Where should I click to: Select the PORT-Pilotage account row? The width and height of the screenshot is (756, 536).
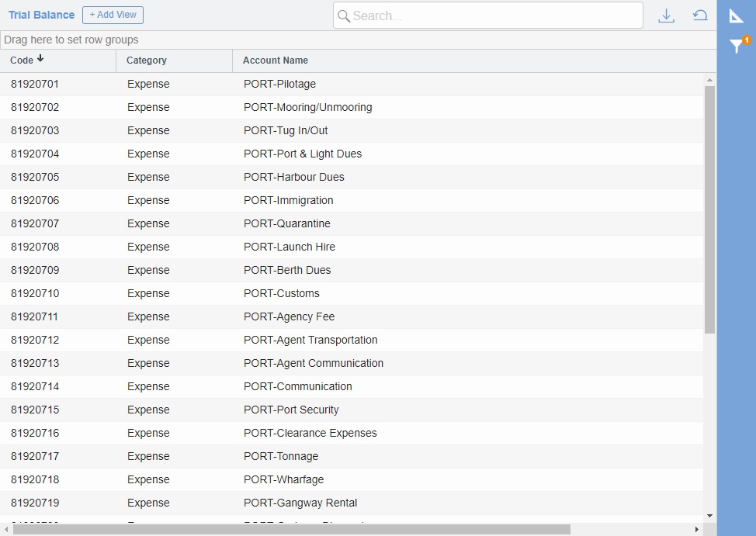tap(310, 84)
